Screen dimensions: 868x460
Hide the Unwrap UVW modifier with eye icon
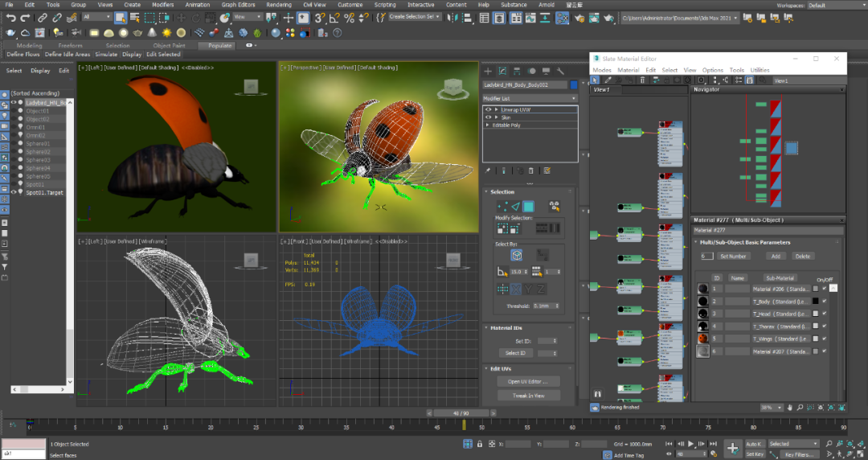(x=487, y=109)
